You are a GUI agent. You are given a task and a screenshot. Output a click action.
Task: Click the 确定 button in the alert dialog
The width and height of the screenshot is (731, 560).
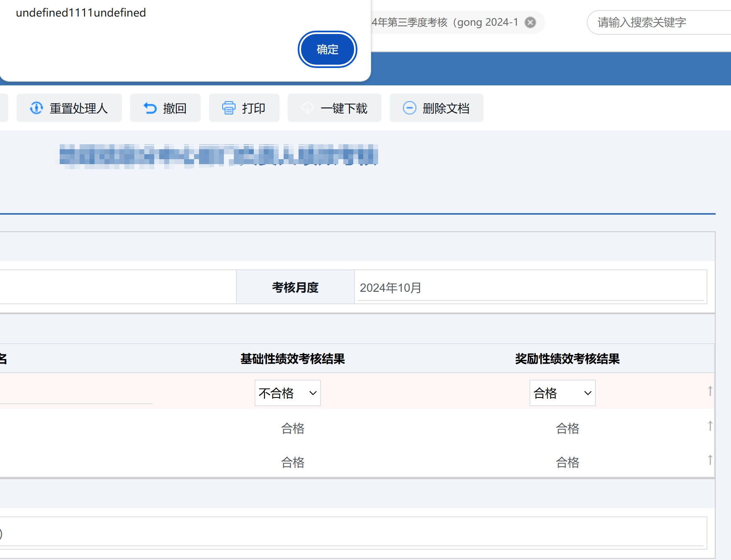coord(327,49)
